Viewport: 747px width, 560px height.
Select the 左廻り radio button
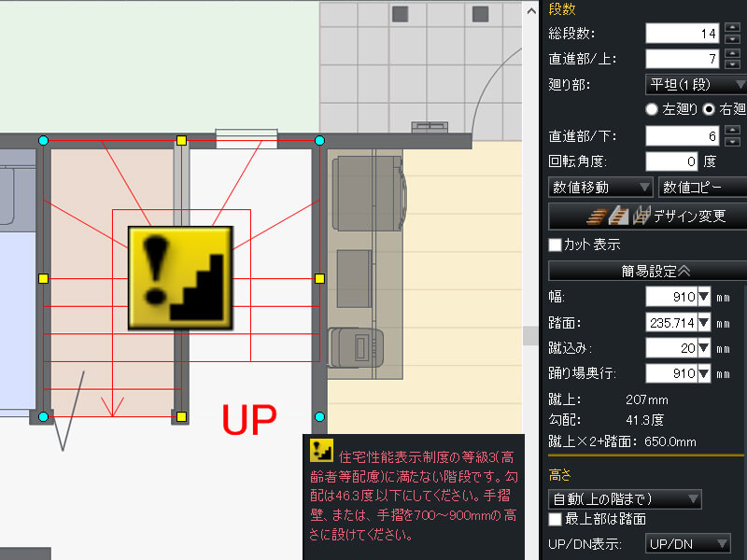651,107
